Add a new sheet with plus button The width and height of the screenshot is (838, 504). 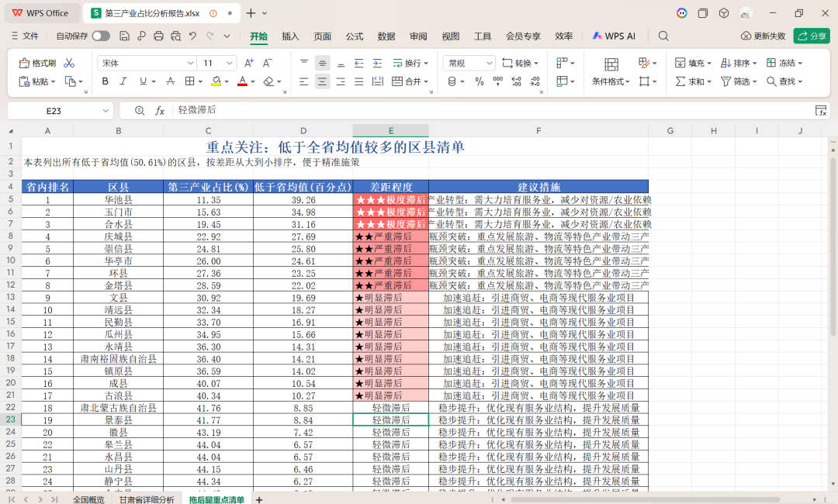pyautogui.click(x=259, y=499)
